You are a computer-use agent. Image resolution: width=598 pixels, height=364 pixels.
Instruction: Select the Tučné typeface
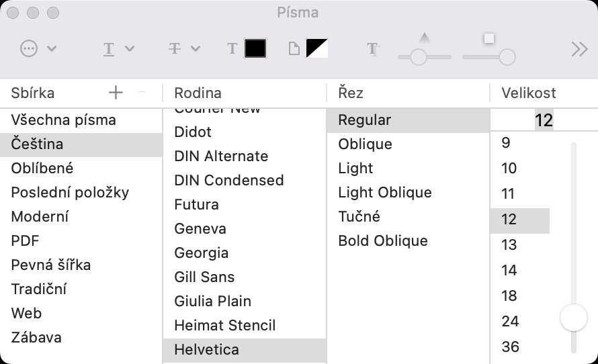click(359, 217)
